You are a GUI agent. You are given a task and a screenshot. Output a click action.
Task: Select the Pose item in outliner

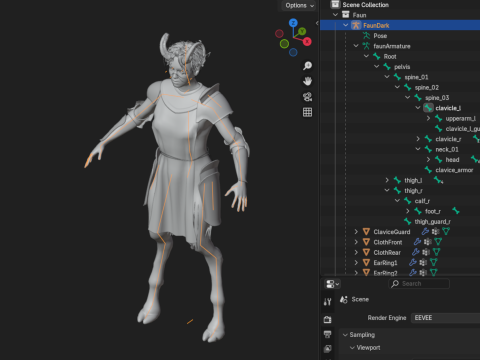click(380, 36)
